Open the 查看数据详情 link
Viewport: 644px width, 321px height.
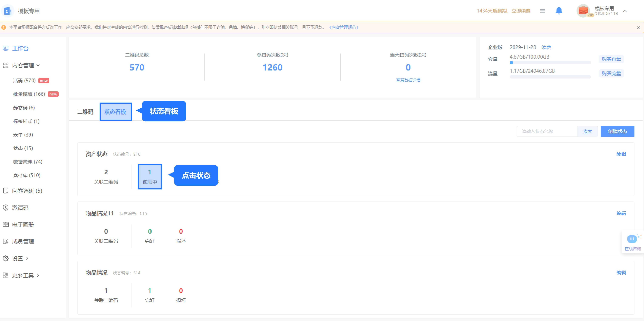click(x=408, y=80)
